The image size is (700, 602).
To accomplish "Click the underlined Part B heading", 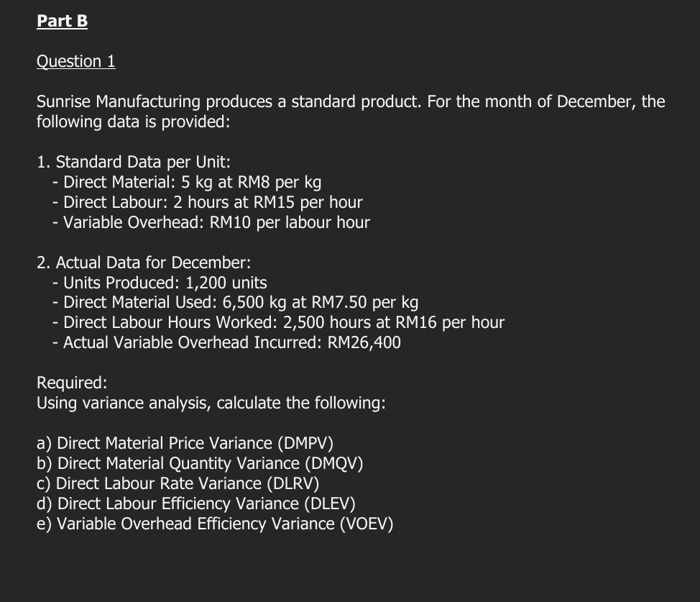I will tap(63, 21).
